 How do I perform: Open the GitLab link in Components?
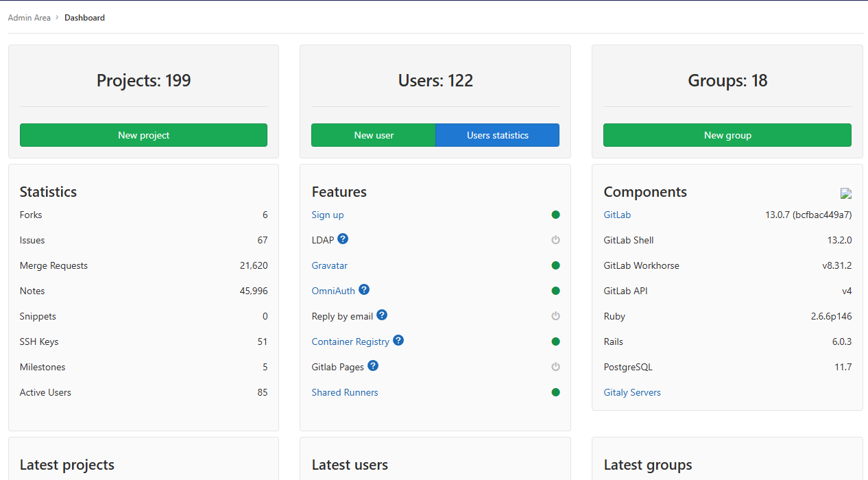[x=617, y=215]
